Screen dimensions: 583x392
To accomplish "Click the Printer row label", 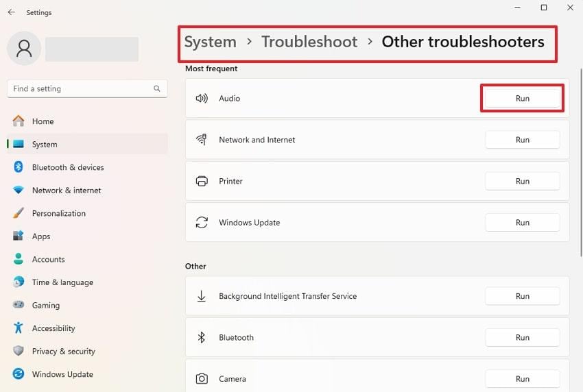I will [x=230, y=181].
